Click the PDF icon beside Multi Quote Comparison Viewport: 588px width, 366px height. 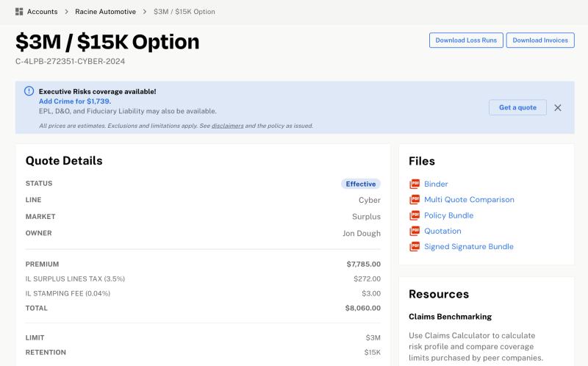[x=415, y=200]
